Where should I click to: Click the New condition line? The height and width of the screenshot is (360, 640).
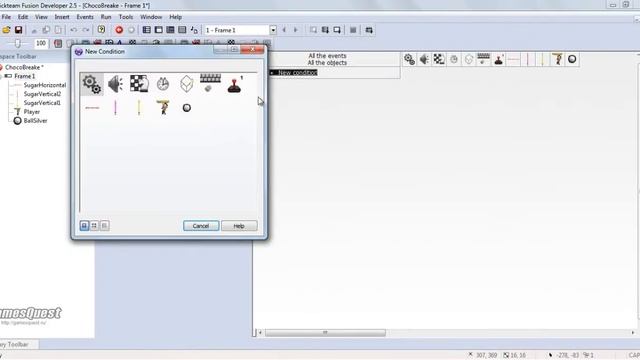(x=297, y=73)
